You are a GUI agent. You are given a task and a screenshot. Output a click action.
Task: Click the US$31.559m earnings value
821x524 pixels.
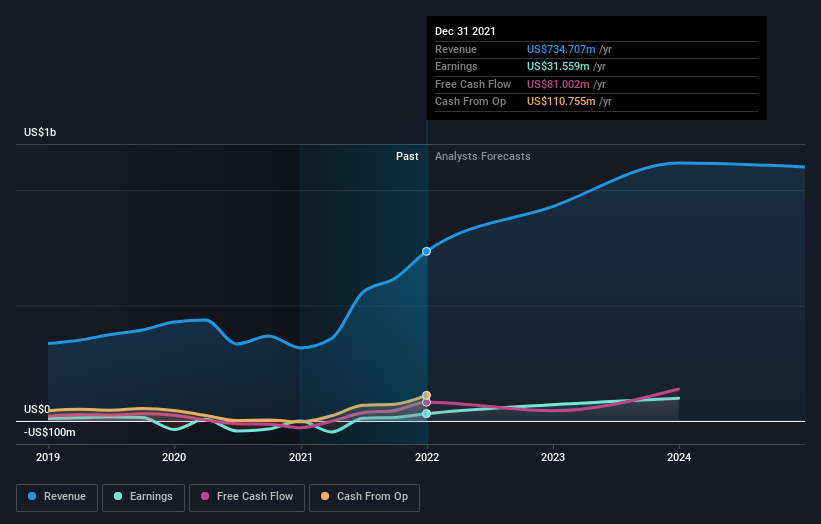[x=558, y=66]
